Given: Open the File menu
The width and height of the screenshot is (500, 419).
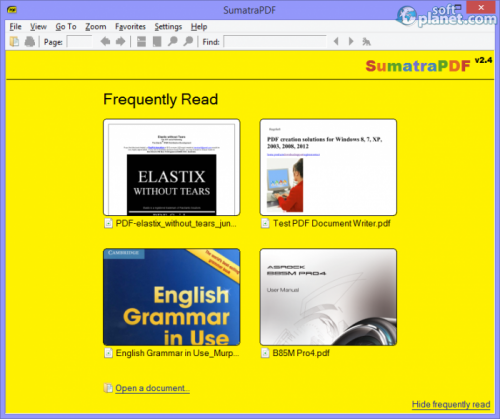Looking at the screenshot, I should point(15,27).
